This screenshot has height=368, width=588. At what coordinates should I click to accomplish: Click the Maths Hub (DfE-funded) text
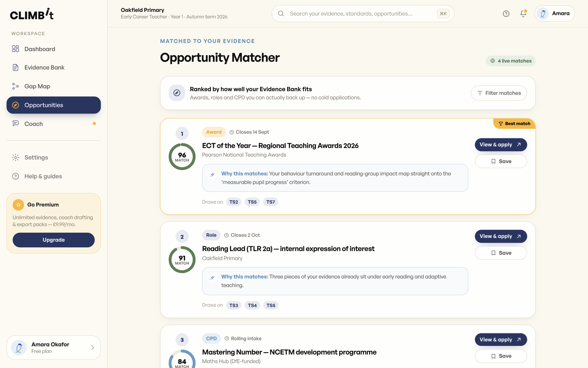pyautogui.click(x=231, y=361)
